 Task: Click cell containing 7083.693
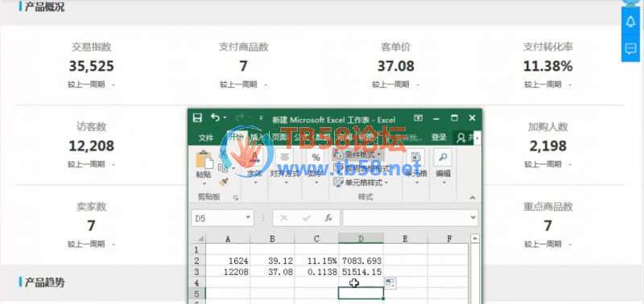[361, 261]
